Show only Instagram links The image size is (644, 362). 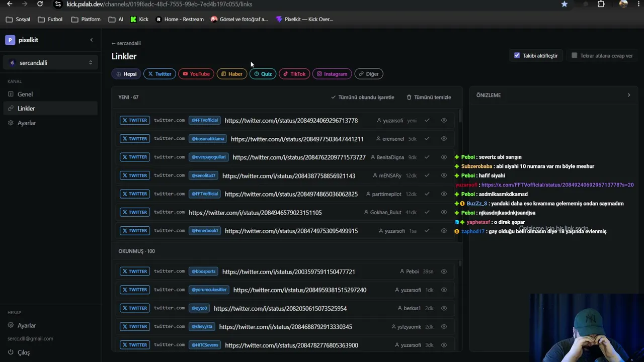coord(332,74)
